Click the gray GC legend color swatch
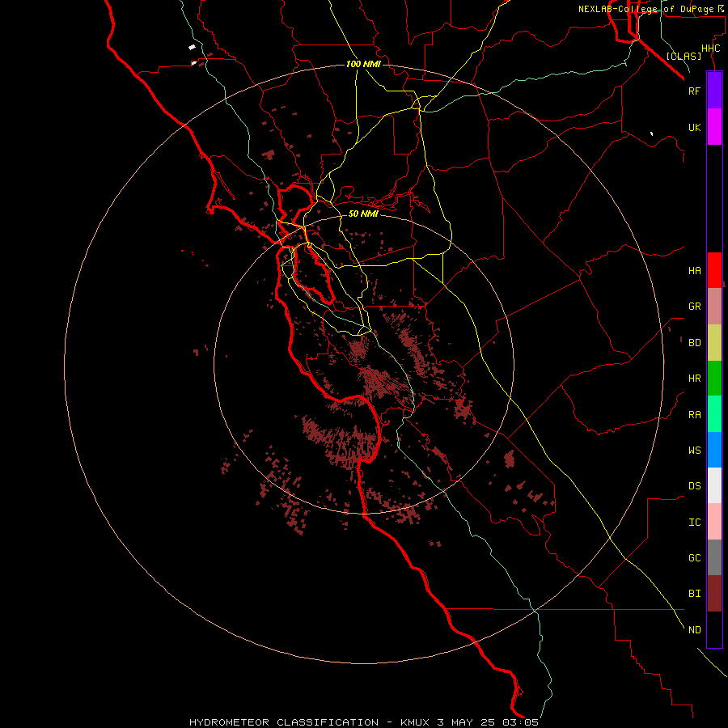Screen dimensions: 728x728 point(714,557)
